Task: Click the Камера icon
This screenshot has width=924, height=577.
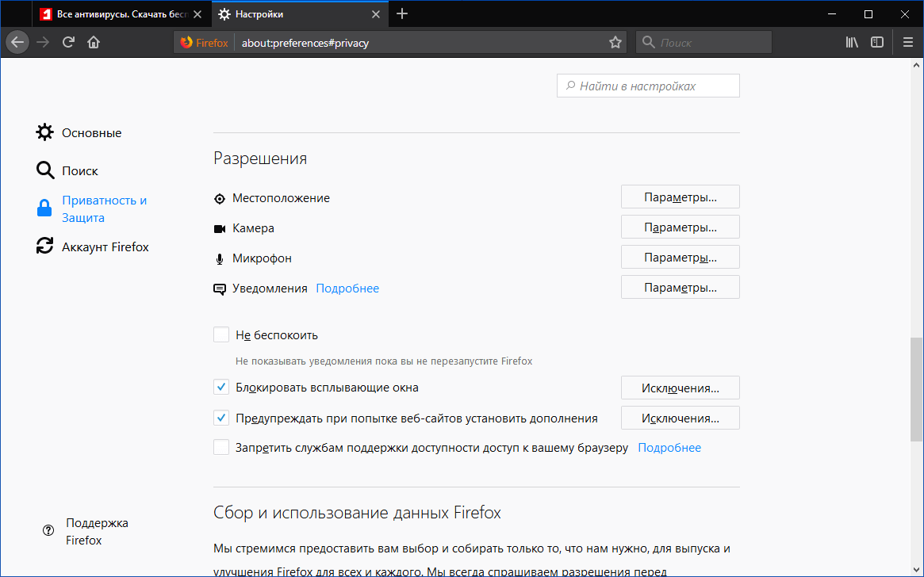Action: tap(220, 227)
